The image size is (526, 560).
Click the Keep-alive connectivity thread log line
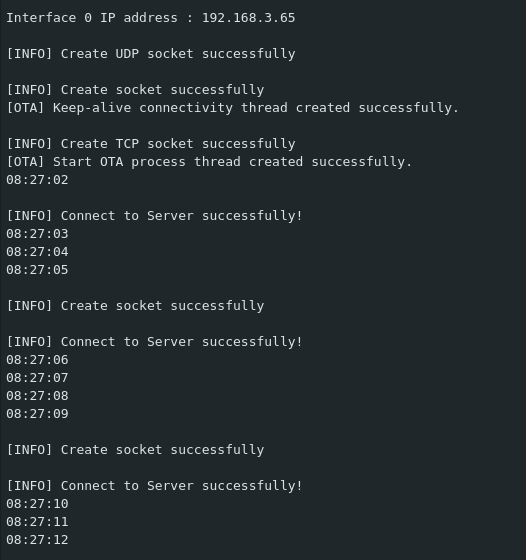coord(232,108)
